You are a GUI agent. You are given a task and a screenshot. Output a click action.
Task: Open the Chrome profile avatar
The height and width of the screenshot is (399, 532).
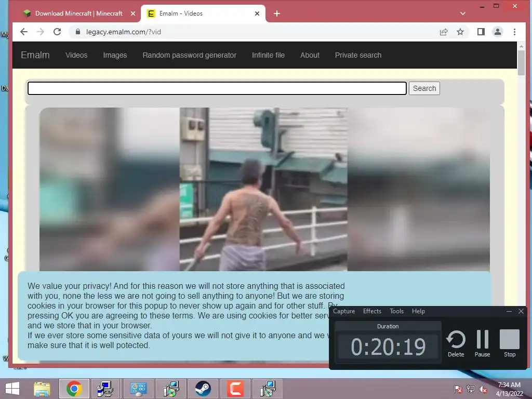click(497, 32)
